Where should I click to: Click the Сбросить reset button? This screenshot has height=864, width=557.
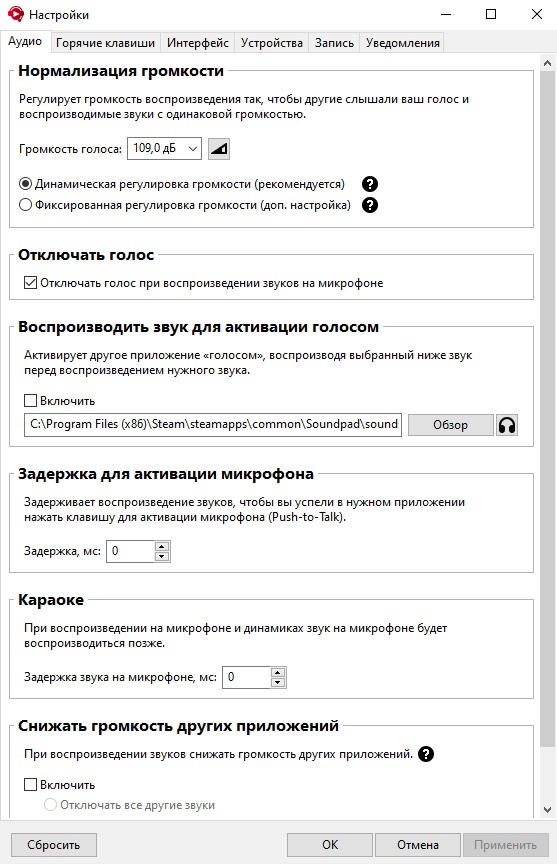53,845
